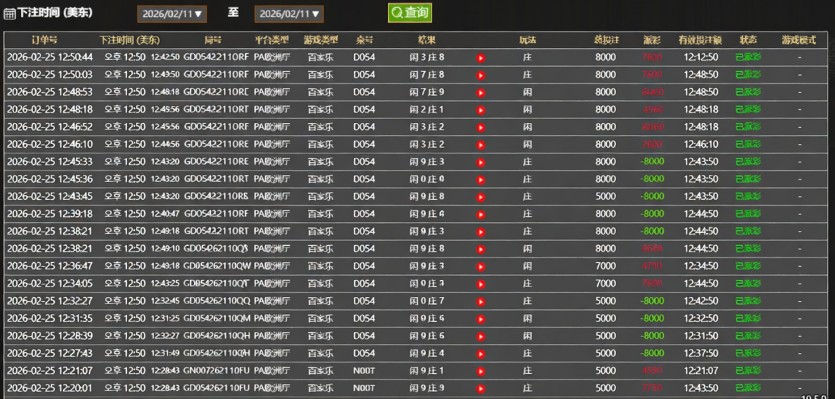835x399 pixels.
Task: Play video for the 12:31:35 order row
Action: (x=481, y=319)
